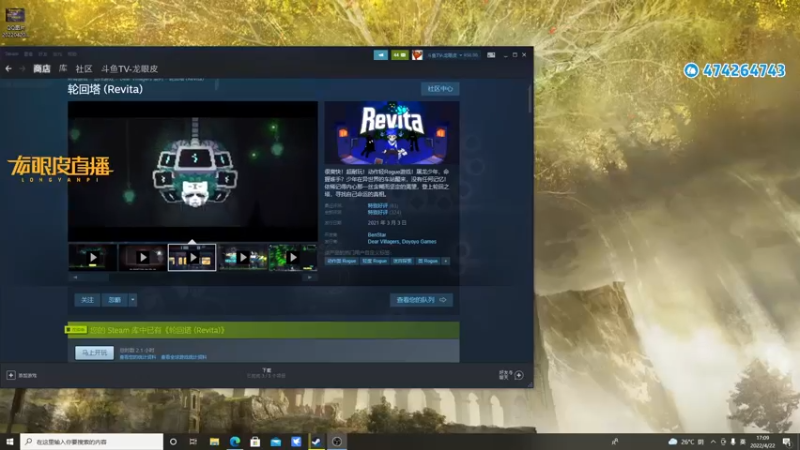Click the green friends notification icon

coord(399,55)
